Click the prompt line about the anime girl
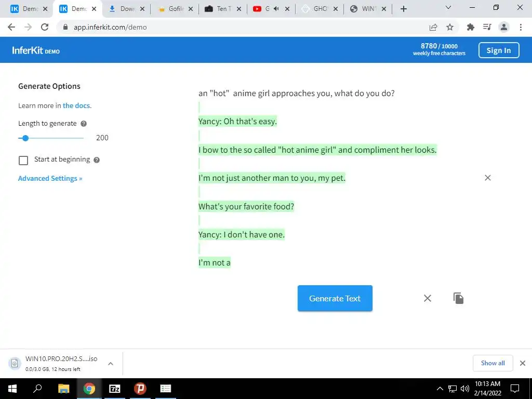This screenshot has height=399, width=532. 297,94
